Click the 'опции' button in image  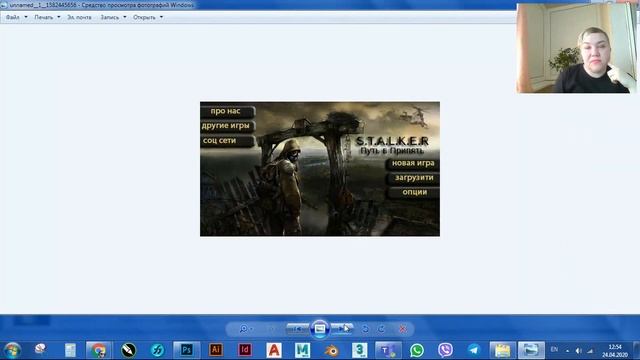[413, 192]
